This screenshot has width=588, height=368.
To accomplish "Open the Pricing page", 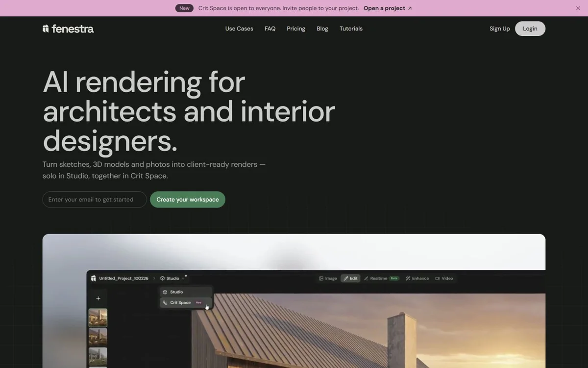I will 296,28.
